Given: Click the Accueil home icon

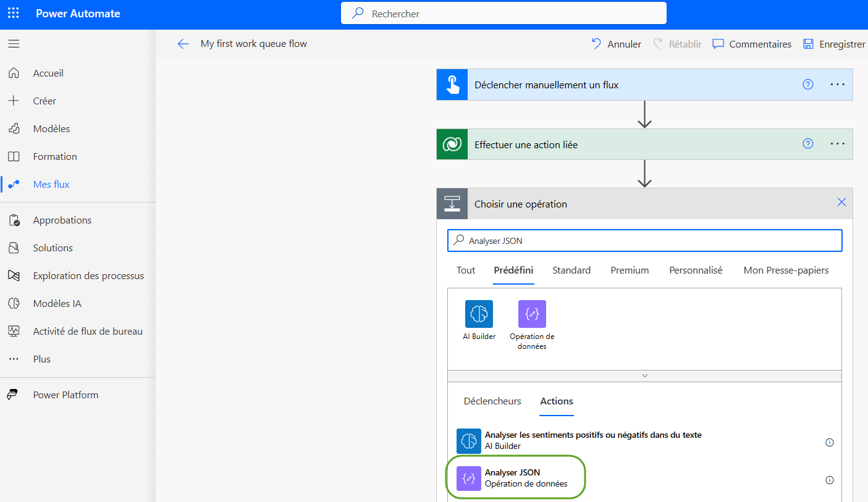Looking at the screenshot, I should [14, 73].
